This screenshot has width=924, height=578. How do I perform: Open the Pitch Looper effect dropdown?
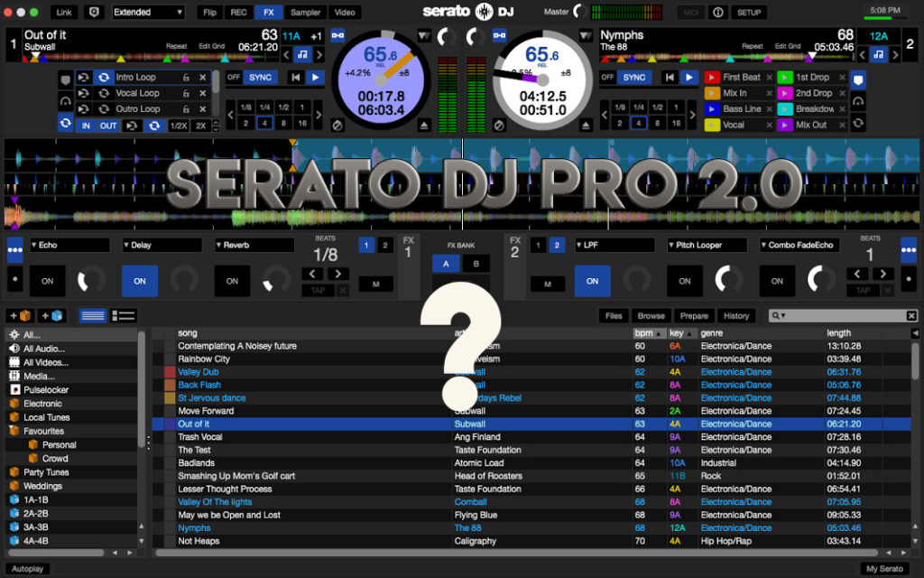(x=707, y=245)
